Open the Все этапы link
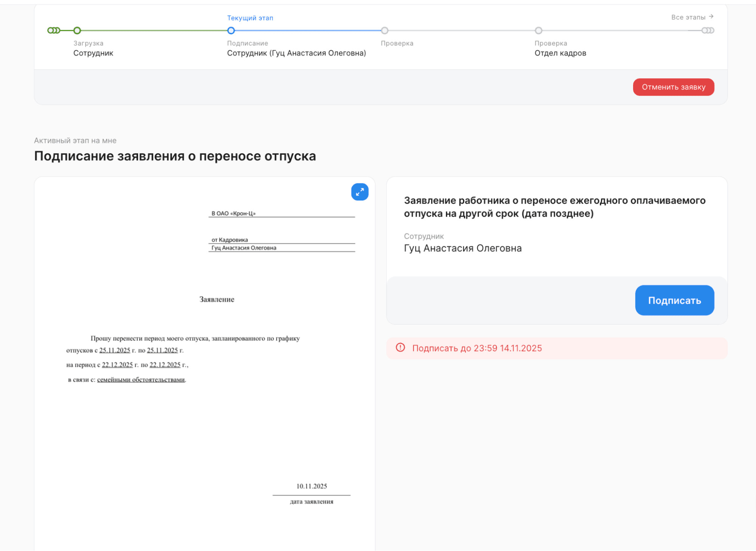756x551 pixels. click(x=688, y=17)
